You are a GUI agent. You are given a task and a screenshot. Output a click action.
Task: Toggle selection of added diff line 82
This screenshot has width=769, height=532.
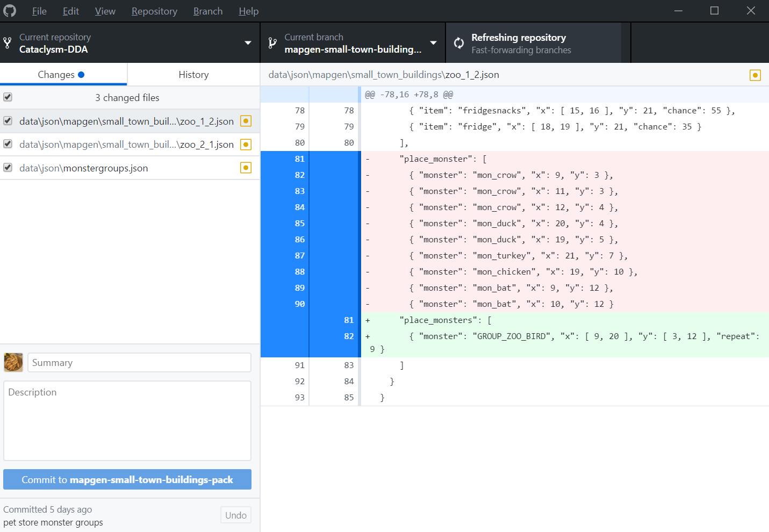tap(310, 343)
